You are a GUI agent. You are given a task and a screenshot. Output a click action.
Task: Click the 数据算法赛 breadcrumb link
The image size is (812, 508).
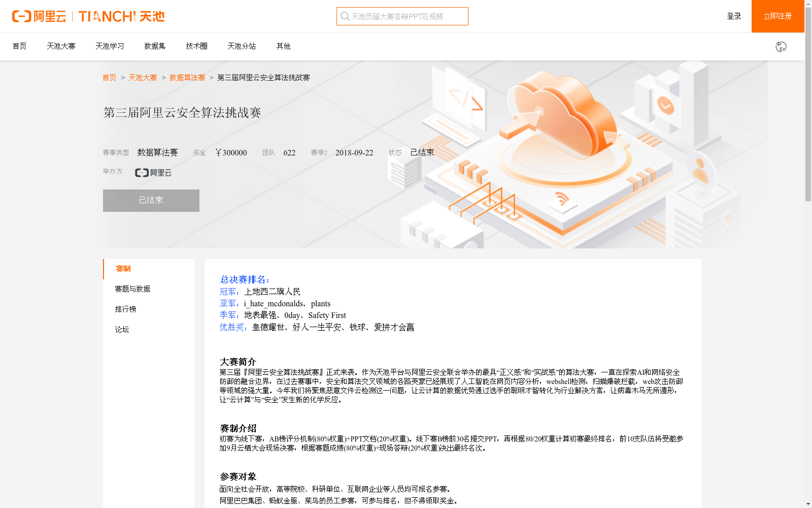(x=187, y=78)
